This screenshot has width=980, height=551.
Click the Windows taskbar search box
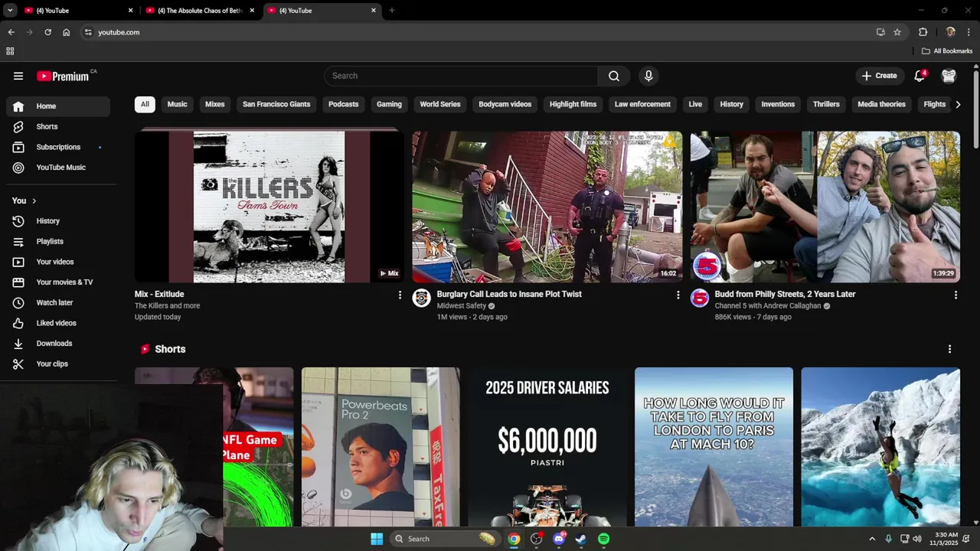[x=444, y=539]
